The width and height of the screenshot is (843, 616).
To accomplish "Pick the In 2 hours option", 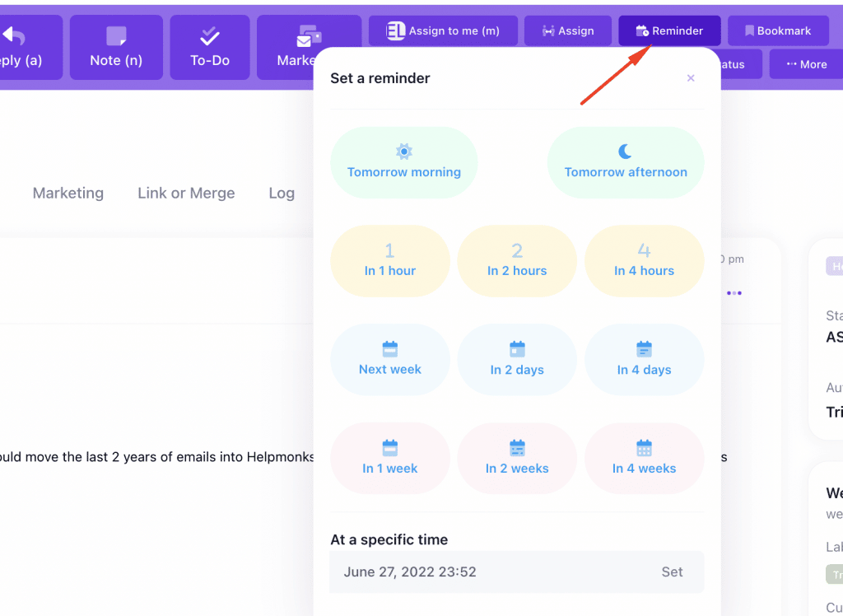I will (517, 261).
